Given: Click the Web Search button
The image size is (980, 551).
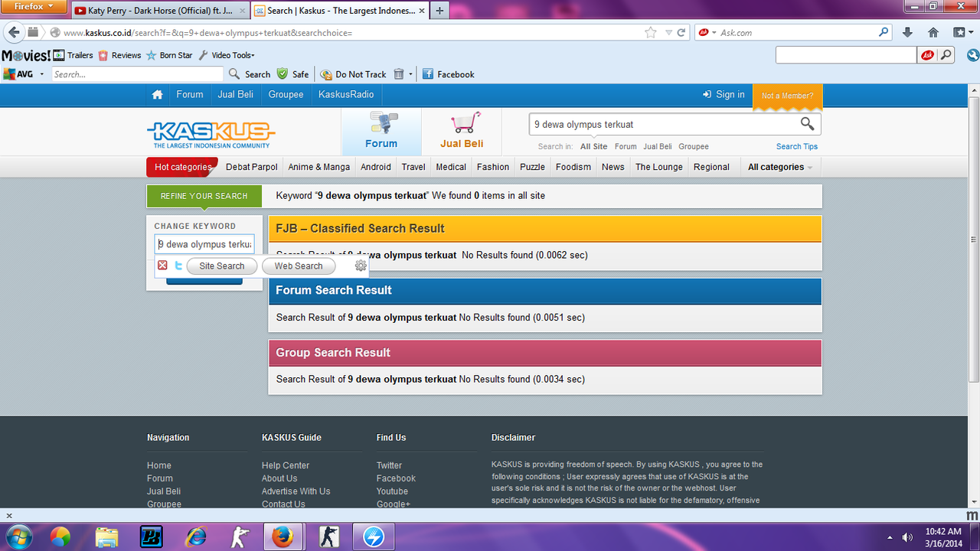Looking at the screenshot, I should tap(299, 266).
